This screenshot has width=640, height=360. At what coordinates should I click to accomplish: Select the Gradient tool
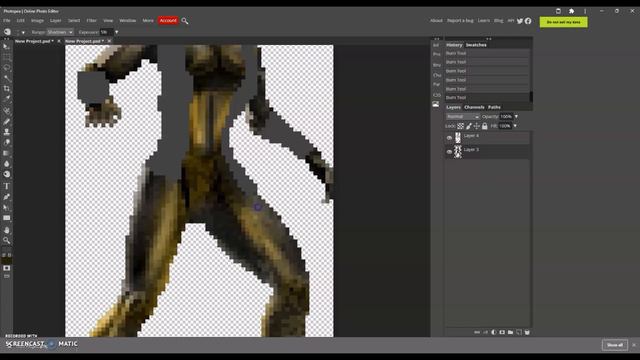pos(7,153)
